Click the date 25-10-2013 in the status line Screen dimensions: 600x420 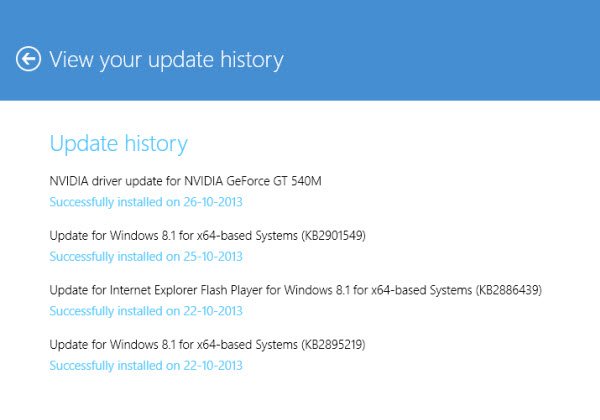pos(210,256)
